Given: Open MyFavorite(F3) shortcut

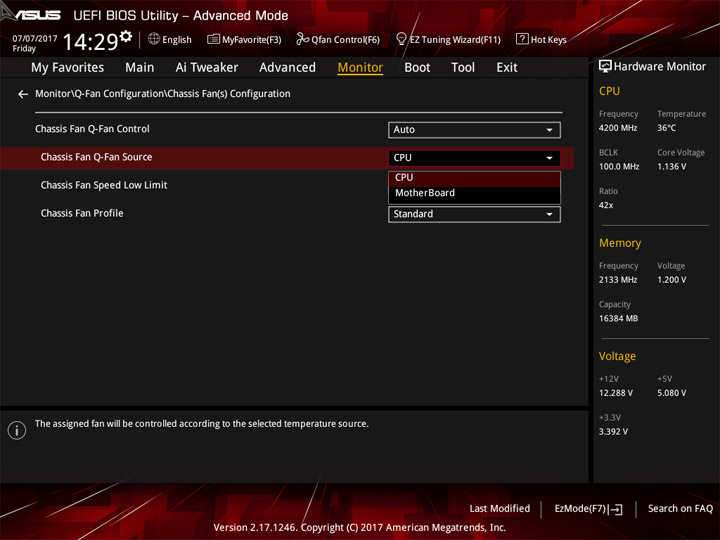Looking at the screenshot, I should tap(244, 39).
